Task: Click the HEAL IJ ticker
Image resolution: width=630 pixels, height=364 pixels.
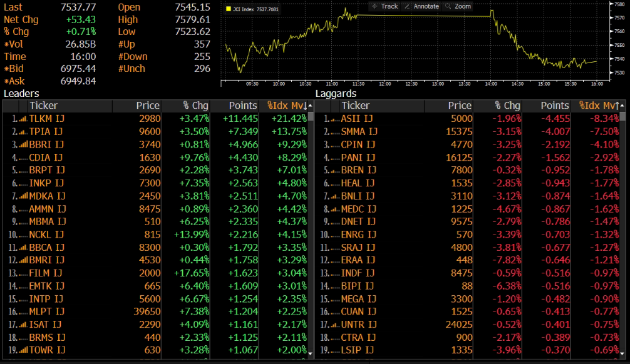Action: tap(358, 183)
